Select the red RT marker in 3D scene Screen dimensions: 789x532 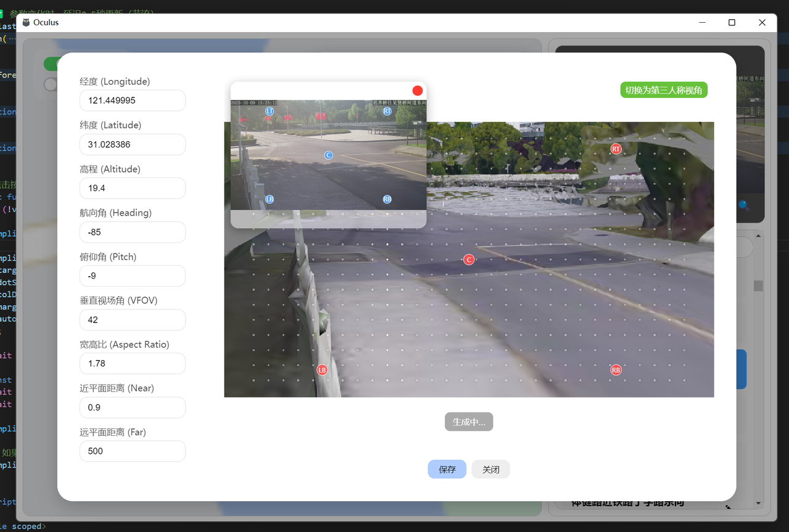[616, 149]
